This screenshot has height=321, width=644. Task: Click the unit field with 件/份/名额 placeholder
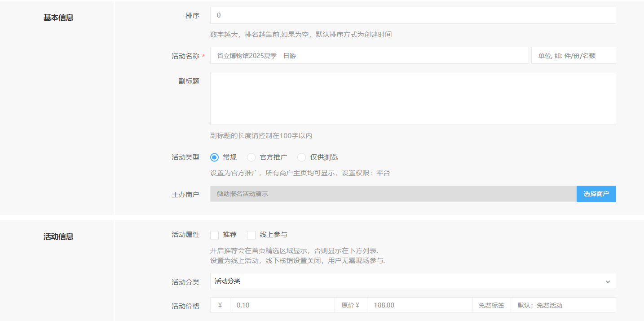click(573, 55)
